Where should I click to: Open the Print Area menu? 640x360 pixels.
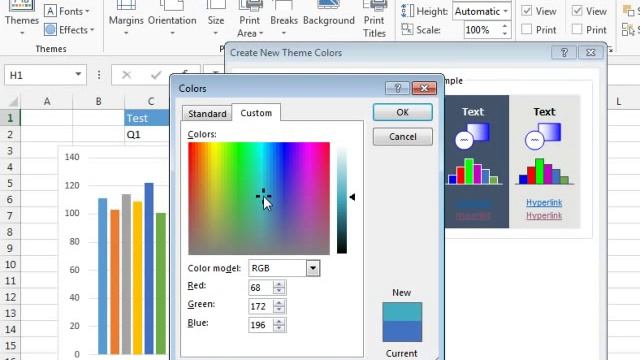(x=250, y=19)
